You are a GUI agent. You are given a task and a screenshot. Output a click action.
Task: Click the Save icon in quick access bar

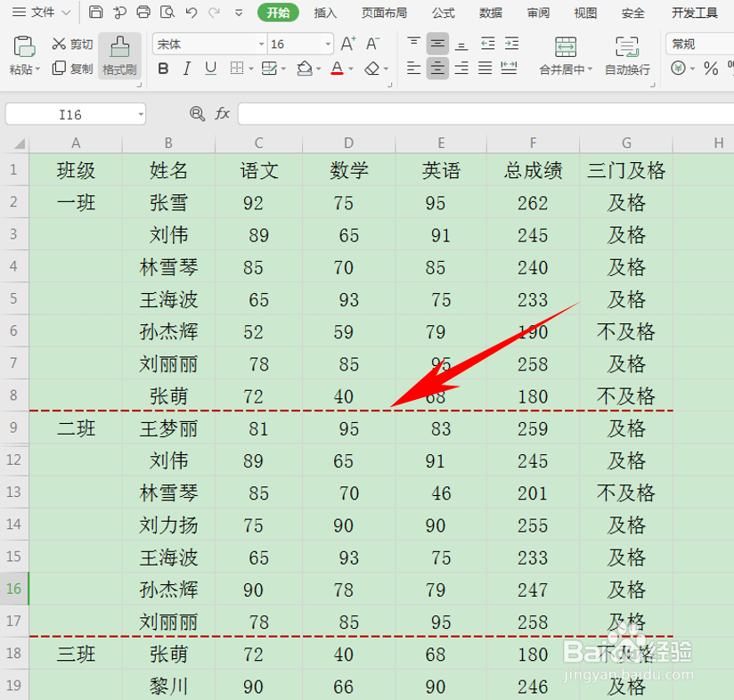pyautogui.click(x=95, y=12)
